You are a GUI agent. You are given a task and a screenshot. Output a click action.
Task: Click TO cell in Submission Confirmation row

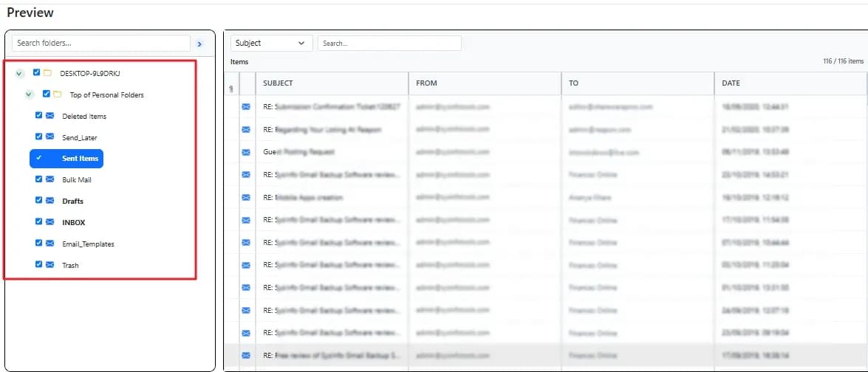(x=638, y=107)
